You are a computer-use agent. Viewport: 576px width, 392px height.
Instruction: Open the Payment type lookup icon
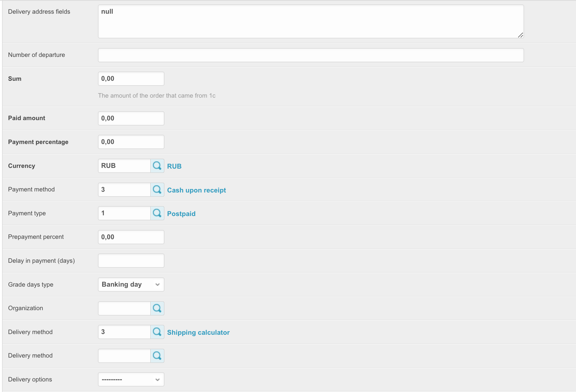coord(157,213)
